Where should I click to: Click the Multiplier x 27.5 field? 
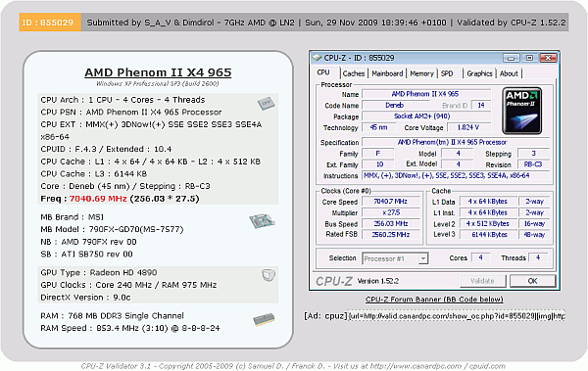pos(390,212)
